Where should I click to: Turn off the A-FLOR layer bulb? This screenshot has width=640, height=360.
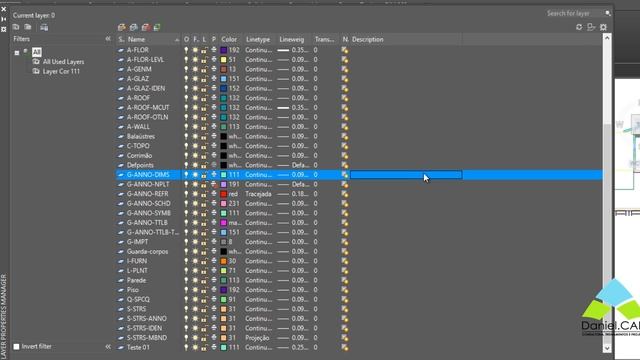(186, 50)
